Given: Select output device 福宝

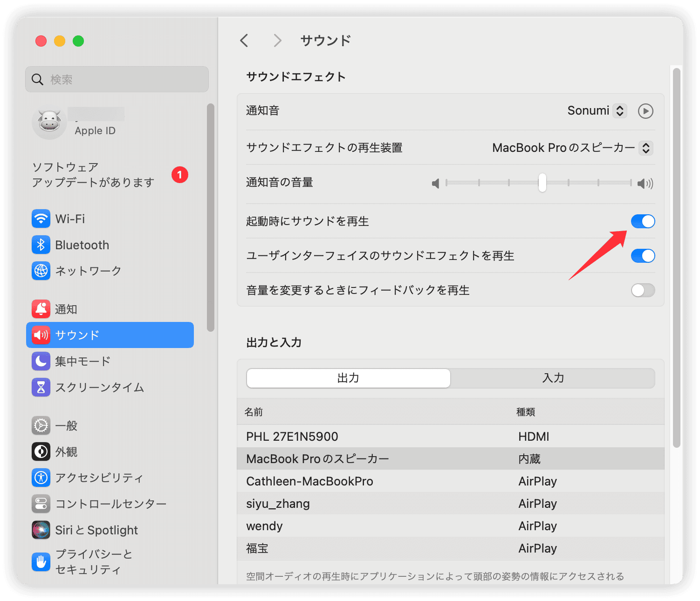Looking at the screenshot, I should (450, 548).
